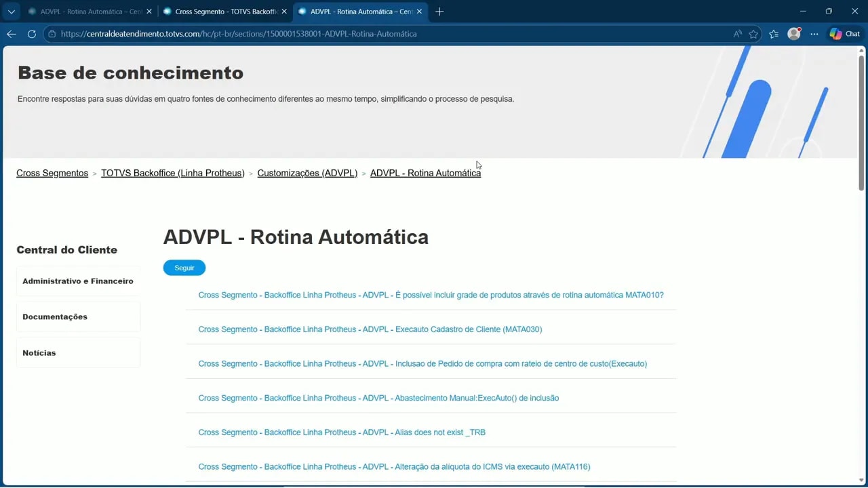868x488 pixels.
Task: Navigate back with the back arrow
Action: (11, 33)
